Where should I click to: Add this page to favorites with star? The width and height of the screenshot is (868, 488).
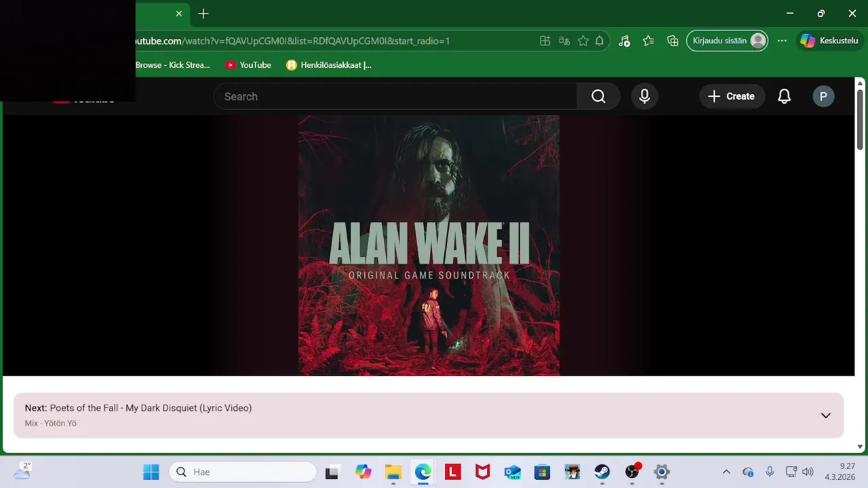coord(583,41)
